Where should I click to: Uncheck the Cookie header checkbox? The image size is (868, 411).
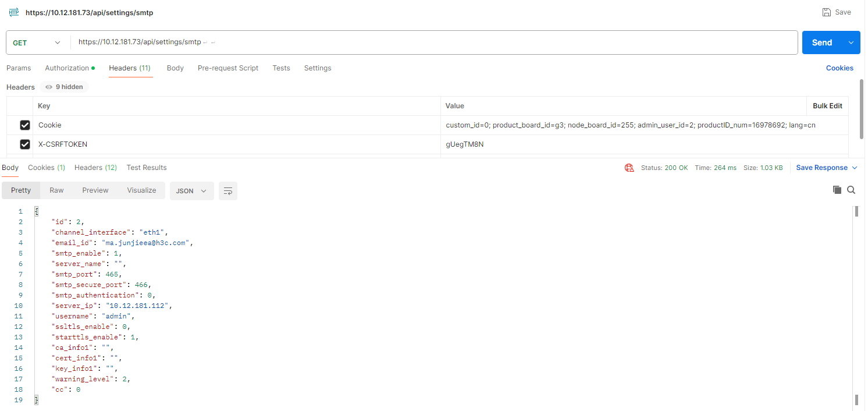[x=25, y=125]
